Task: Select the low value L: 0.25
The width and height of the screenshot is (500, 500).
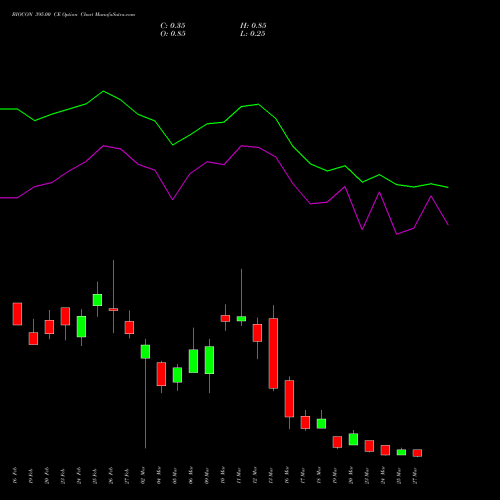Action: click(x=253, y=34)
